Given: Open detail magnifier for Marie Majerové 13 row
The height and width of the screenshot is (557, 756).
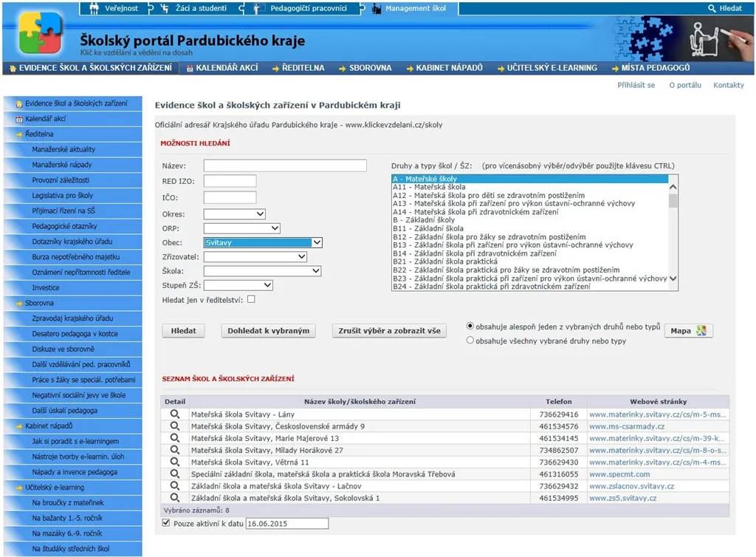Looking at the screenshot, I should (174, 438).
